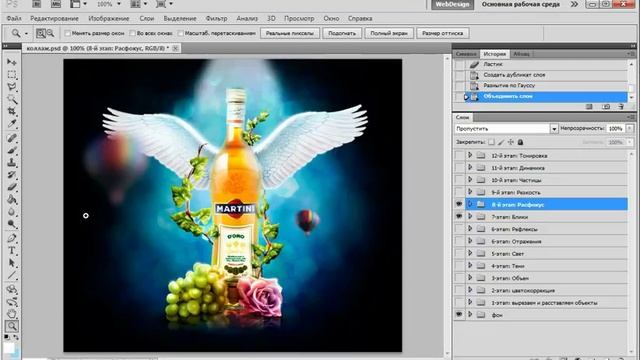The height and width of the screenshot is (360, 640).
Task: Toggle lock transparent pixels checkbox
Action: (491, 142)
